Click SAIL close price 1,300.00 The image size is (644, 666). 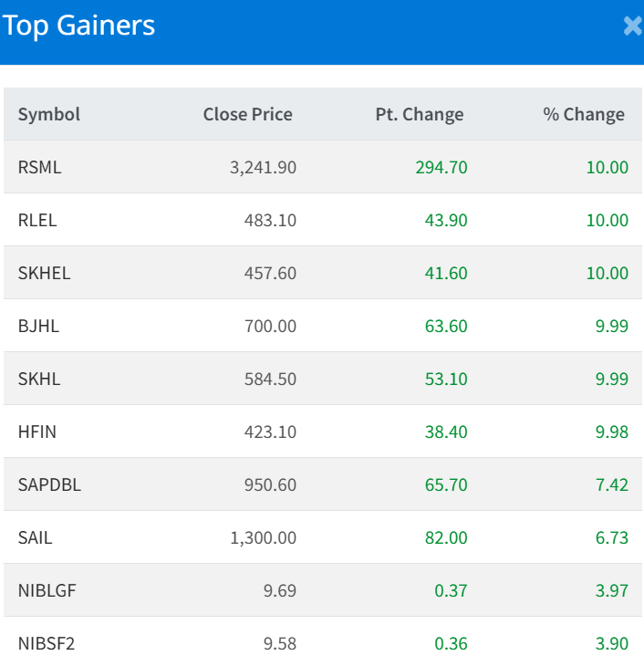point(263,537)
